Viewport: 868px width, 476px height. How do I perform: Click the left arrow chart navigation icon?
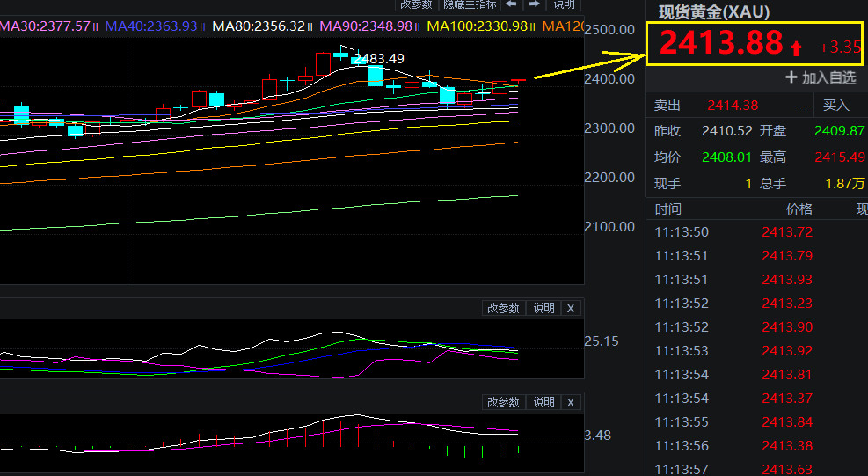tap(511, 4)
